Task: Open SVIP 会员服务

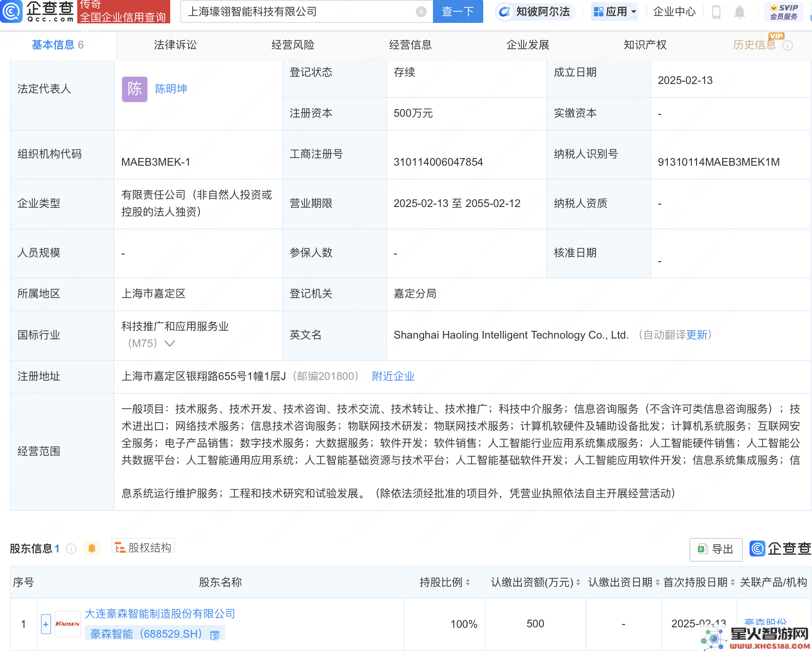Action: click(784, 12)
